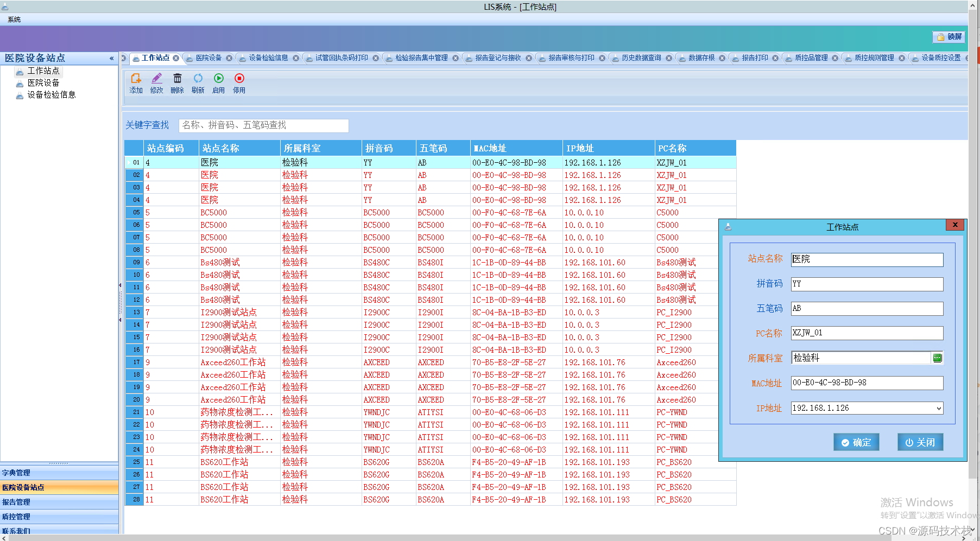The image size is (980, 541).
Task: Sort by 站点编码 column header
Action: (172, 148)
